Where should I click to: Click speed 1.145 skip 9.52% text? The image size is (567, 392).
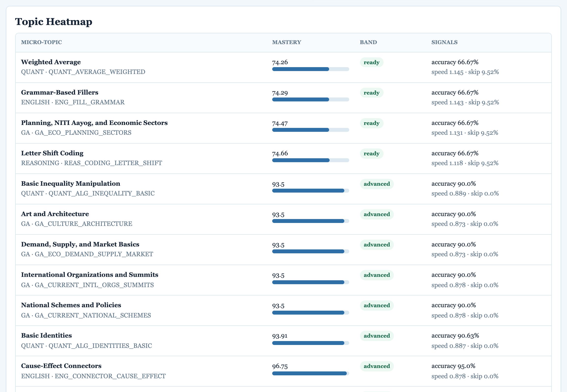tap(465, 72)
